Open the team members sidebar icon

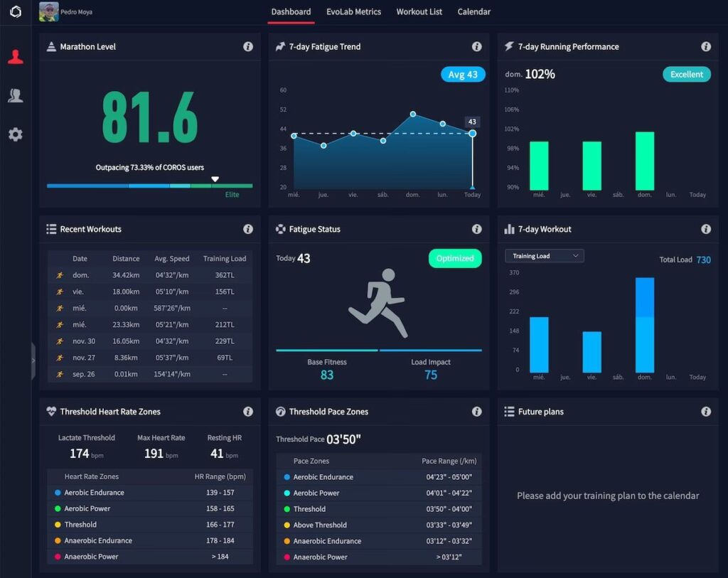coord(15,95)
